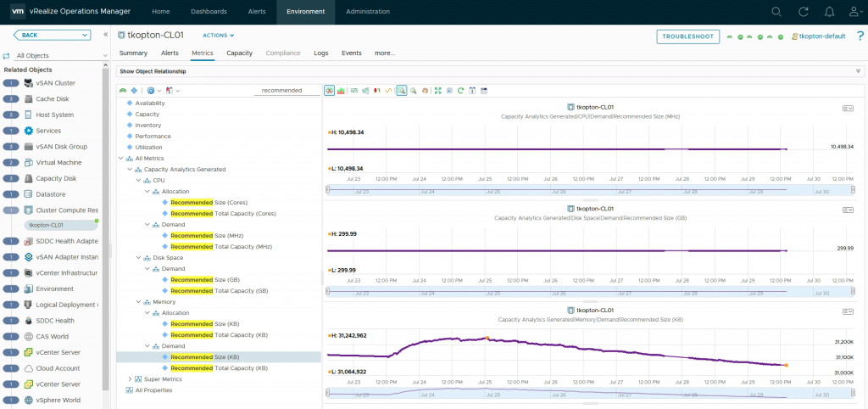Toggle the zoom the view magnifier icon
Screen dimensions: 868x409
(x=402, y=90)
